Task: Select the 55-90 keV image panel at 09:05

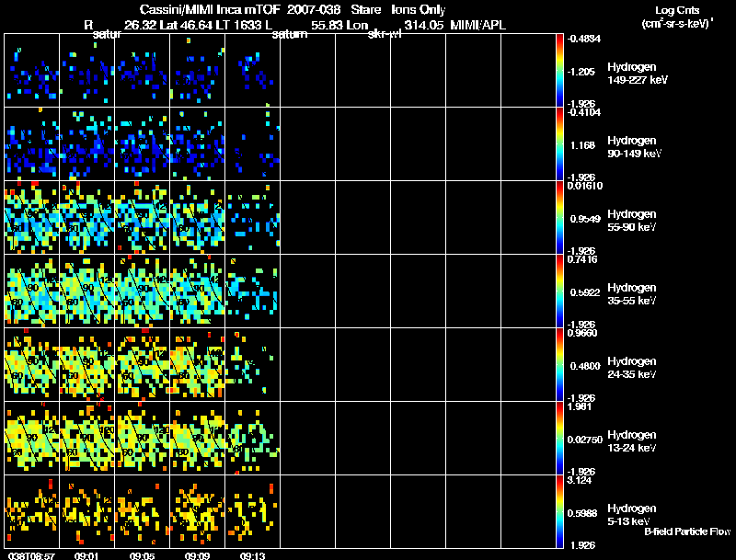Action: (143, 218)
